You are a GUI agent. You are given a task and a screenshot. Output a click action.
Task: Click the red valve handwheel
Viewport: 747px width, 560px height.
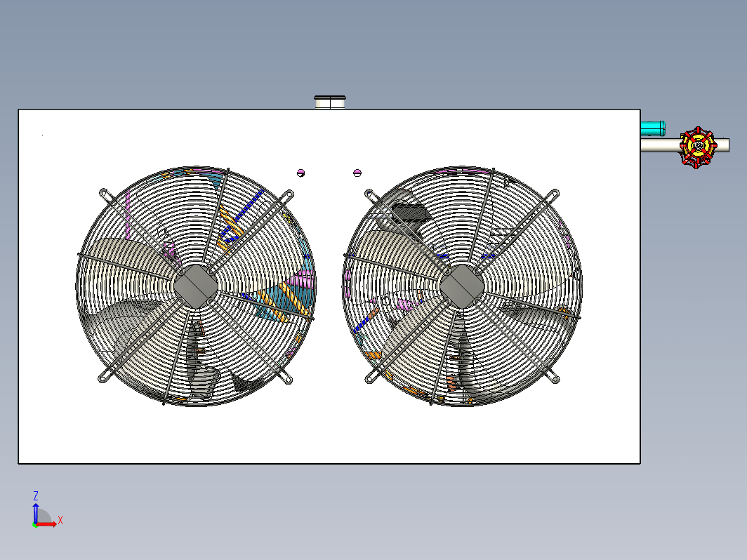coord(698,147)
